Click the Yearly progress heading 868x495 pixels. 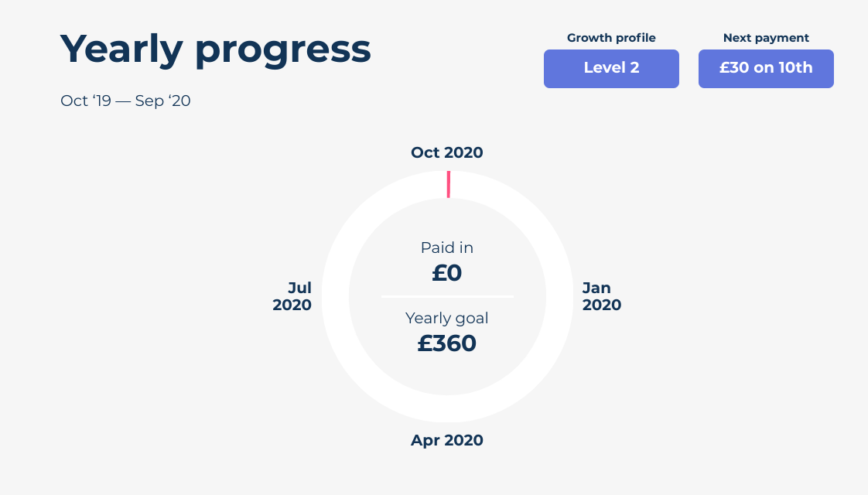[x=215, y=49]
